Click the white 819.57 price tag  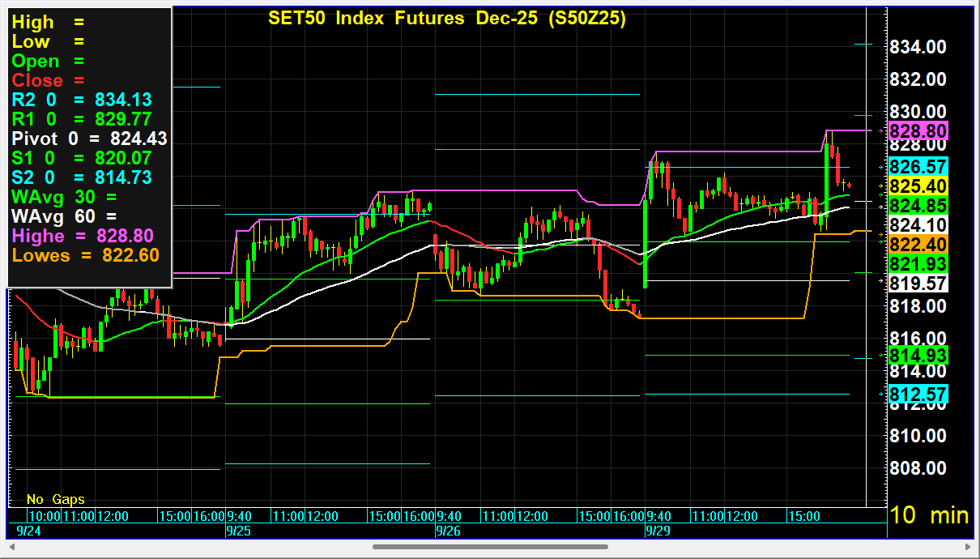[918, 284]
